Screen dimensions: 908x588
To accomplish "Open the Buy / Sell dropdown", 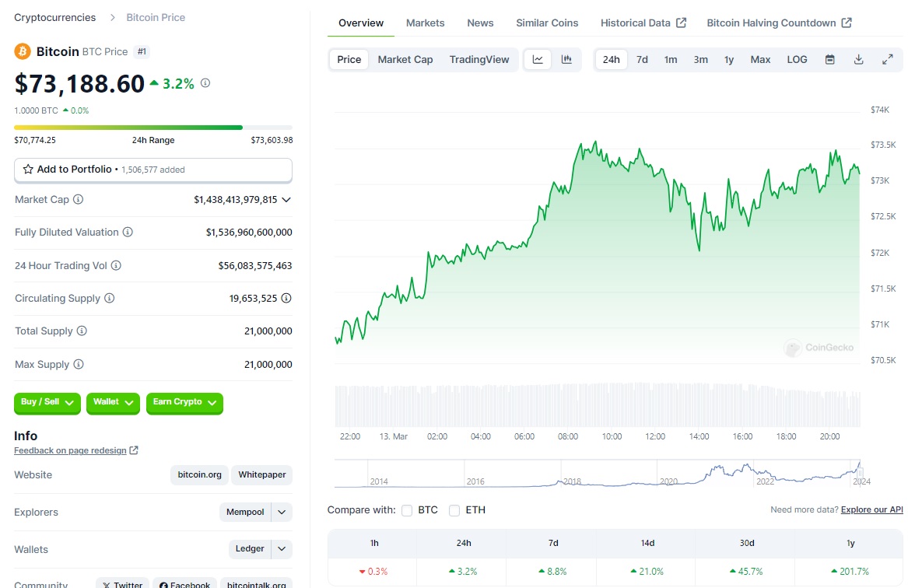I will pos(47,402).
